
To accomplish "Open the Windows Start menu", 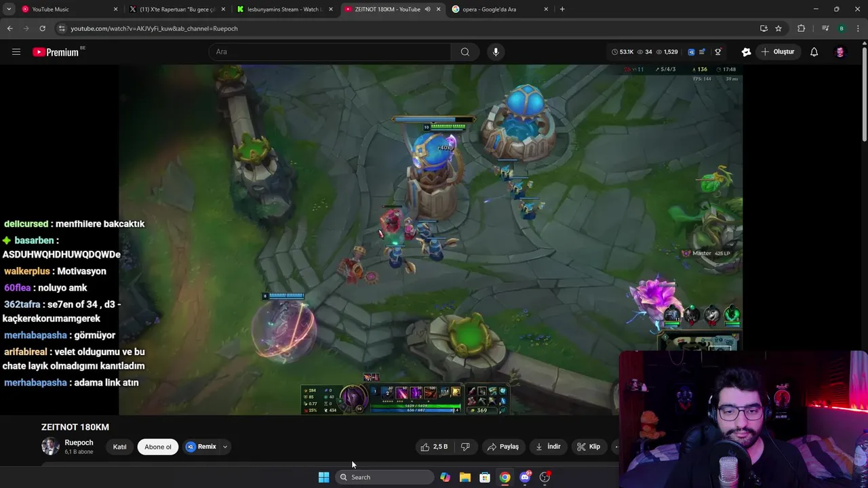I will (323, 477).
